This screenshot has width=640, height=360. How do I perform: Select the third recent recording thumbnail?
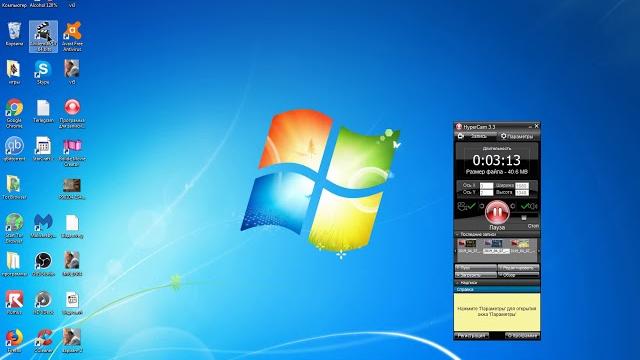tap(522, 246)
